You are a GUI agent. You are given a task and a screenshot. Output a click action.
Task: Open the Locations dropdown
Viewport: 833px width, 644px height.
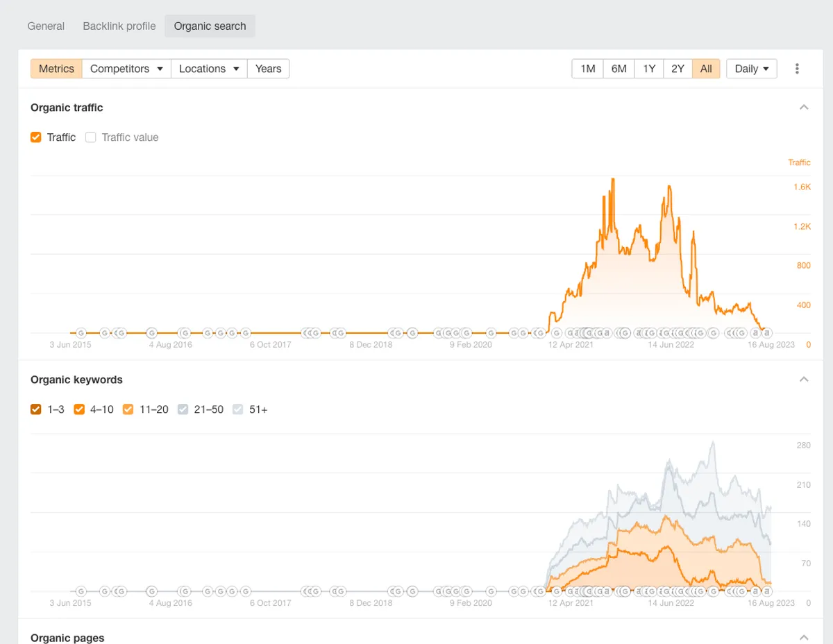coord(209,69)
